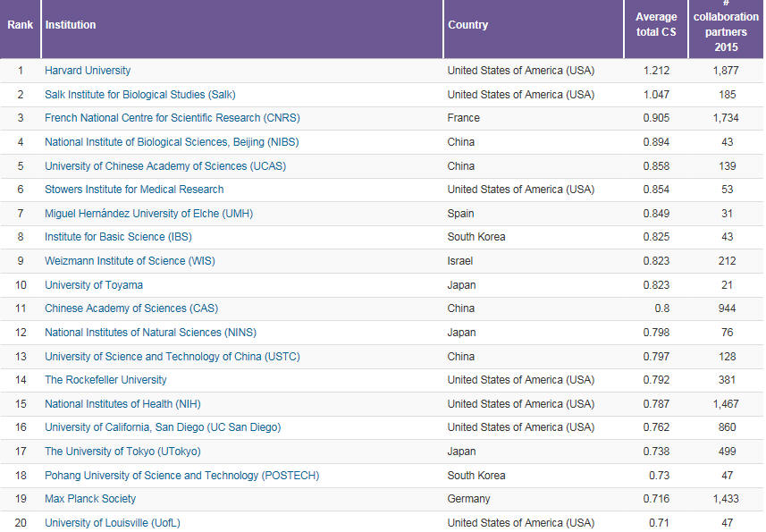Click the University of Toyama link
This screenshot has height=532, width=766.
tap(94, 285)
